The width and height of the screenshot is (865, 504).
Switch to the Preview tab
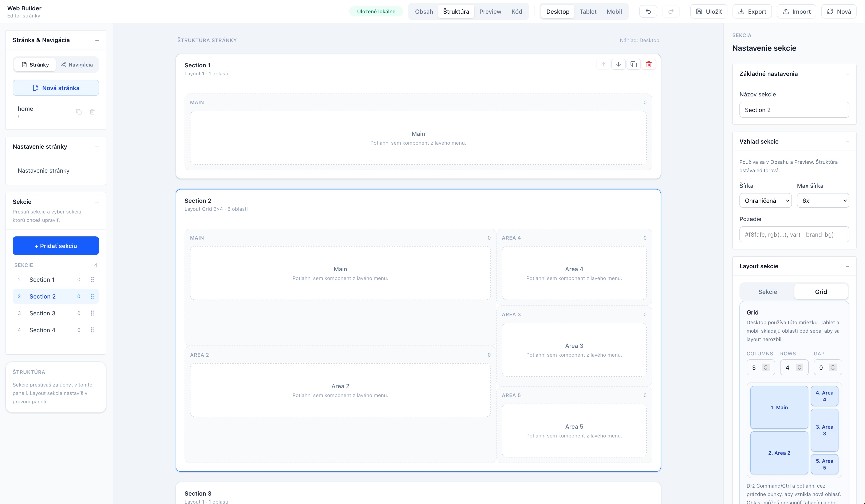[x=490, y=11]
